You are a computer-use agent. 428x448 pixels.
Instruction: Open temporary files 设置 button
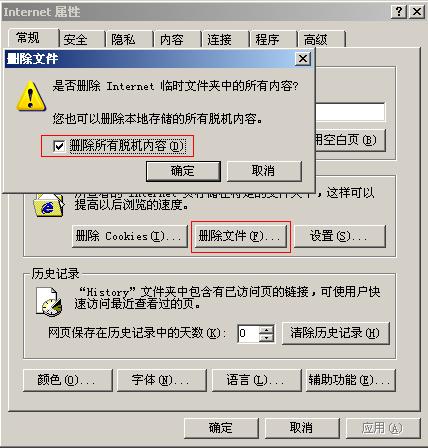(x=340, y=236)
